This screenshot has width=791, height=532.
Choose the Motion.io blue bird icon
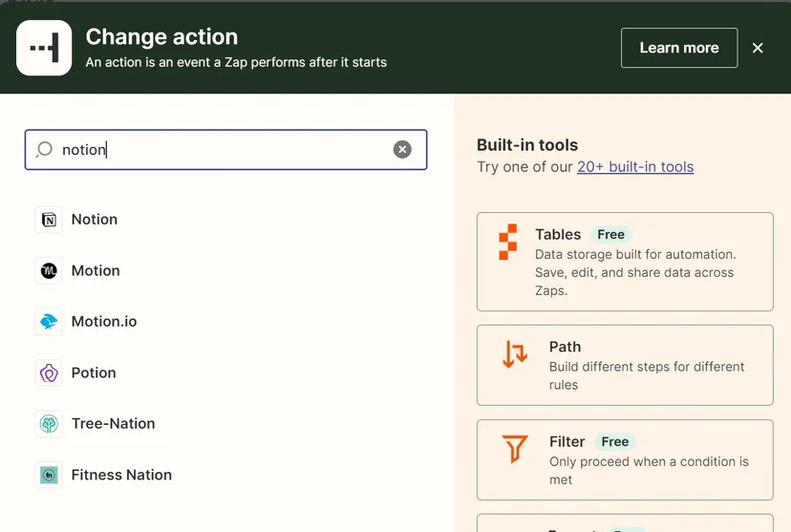[x=49, y=322]
